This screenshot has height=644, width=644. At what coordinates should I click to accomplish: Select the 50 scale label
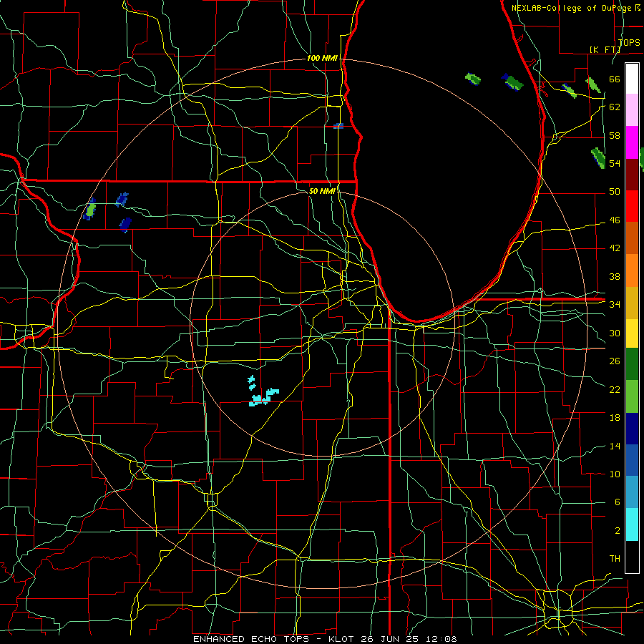tap(615, 191)
